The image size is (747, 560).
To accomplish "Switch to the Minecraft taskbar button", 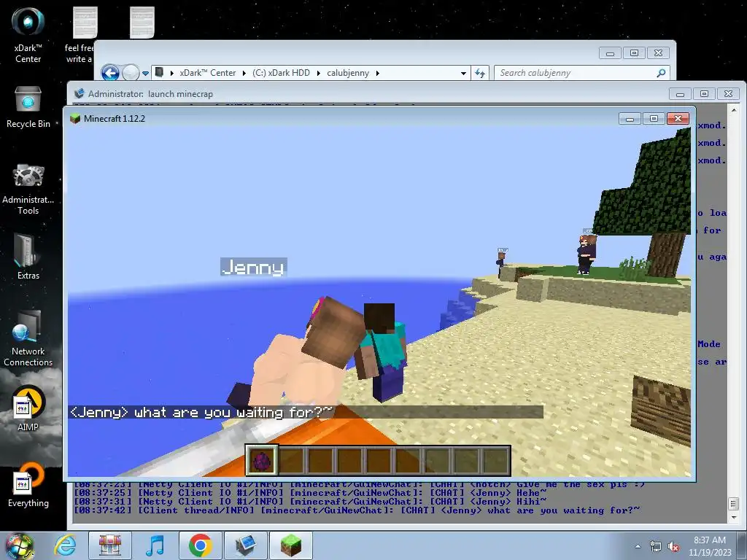I will pos(290,545).
